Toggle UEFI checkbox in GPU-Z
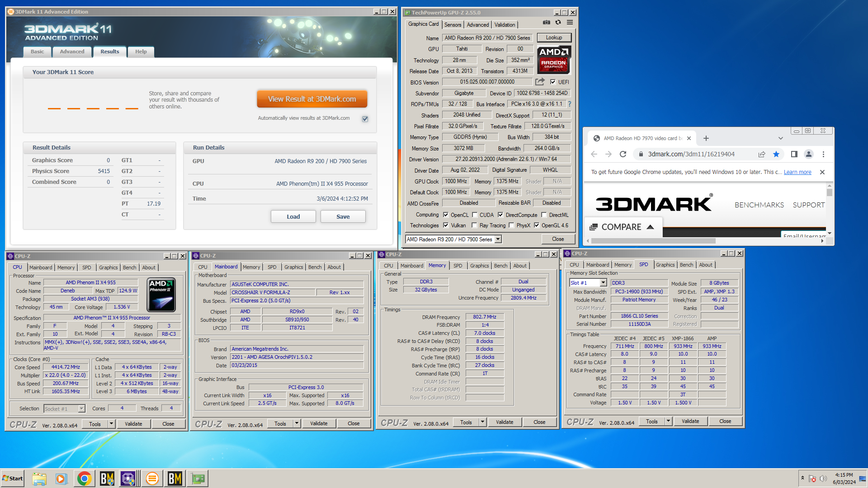This screenshot has height=488, width=868. 552,82
